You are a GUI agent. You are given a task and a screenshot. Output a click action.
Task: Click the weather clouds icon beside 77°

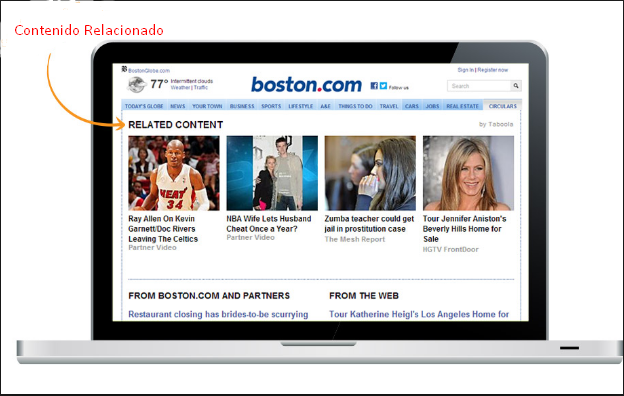coord(136,84)
